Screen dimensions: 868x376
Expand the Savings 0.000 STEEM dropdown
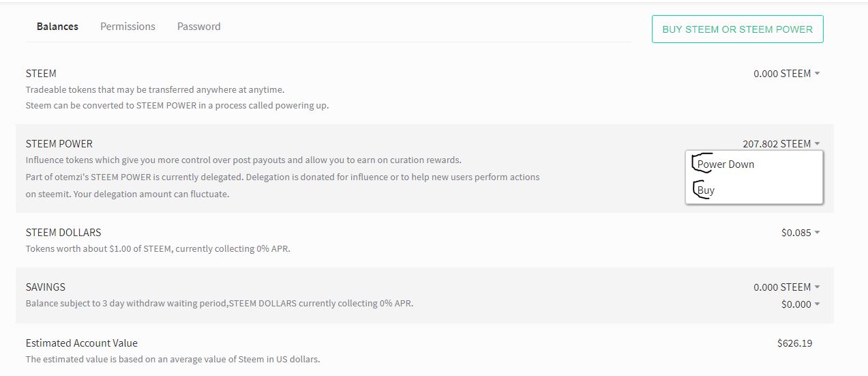786,287
